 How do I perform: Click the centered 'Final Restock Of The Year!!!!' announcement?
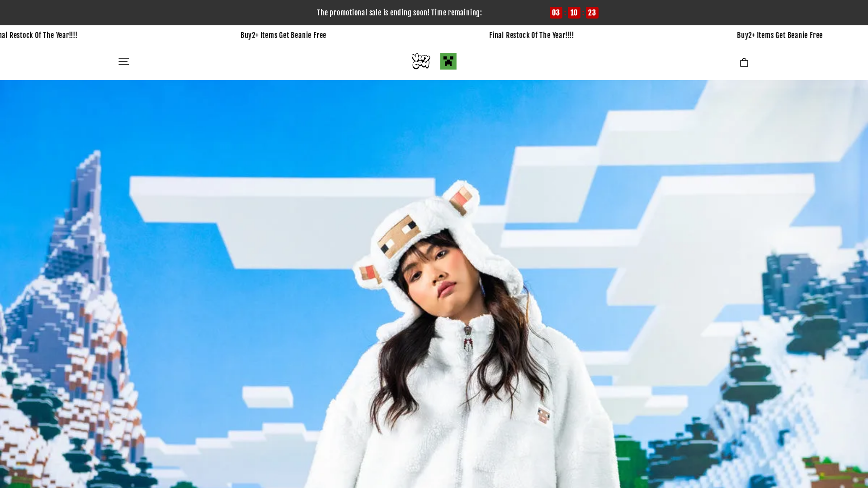click(531, 35)
